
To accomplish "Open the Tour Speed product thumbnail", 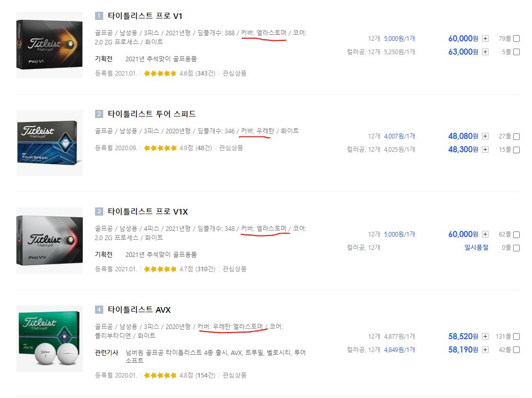I will coord(50,143).
